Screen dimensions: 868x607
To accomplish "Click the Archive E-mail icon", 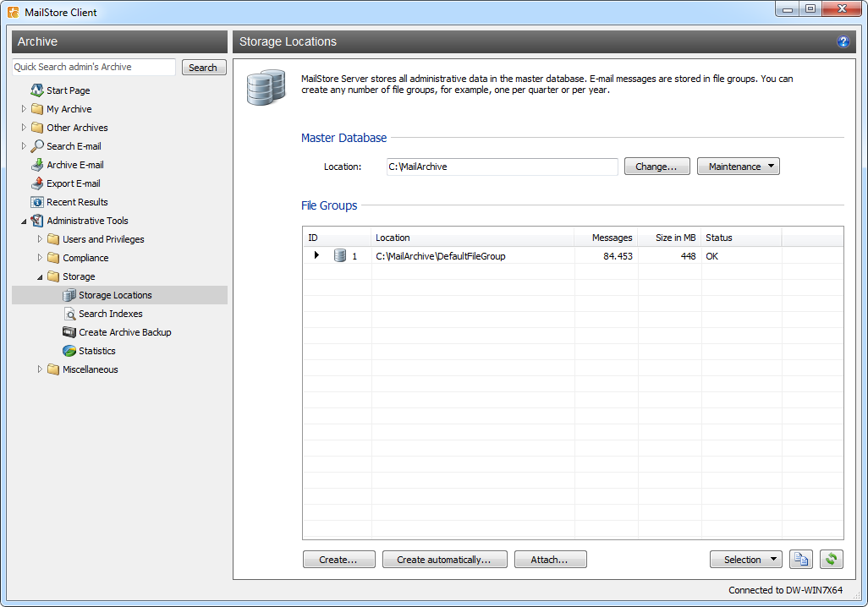I will coord(37,165).
